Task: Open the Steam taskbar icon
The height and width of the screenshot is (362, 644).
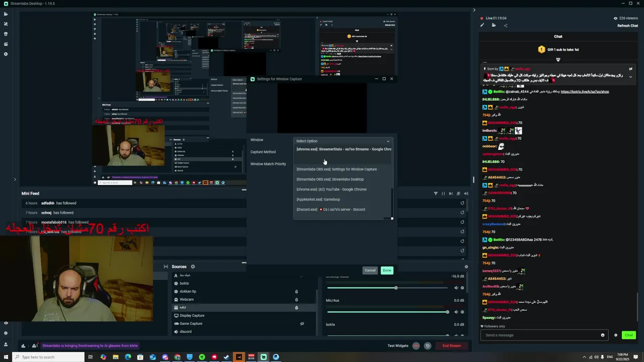Action: tap(226, 357)
